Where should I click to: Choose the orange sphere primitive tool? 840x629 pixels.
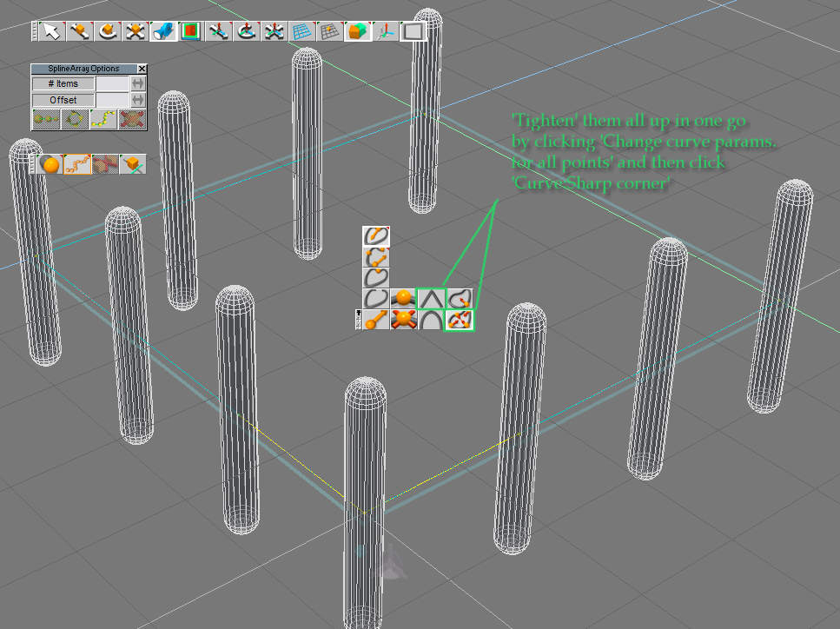(x=51, y=163)
